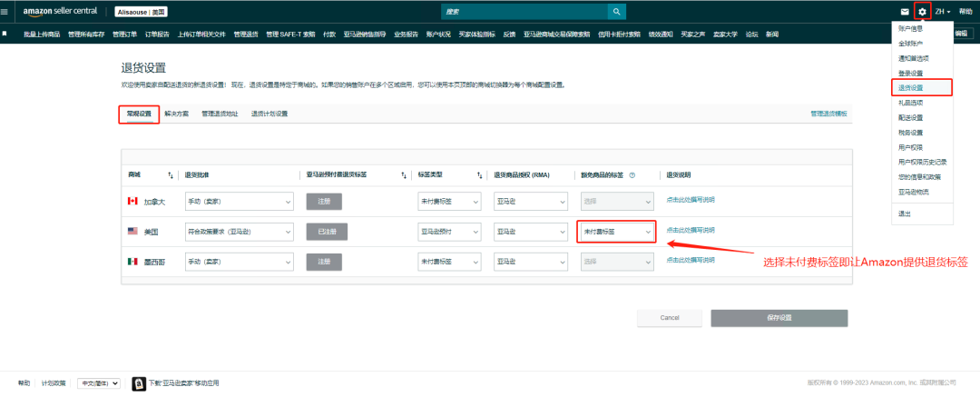
Task: Click the footer 计划政策 link
Action: pos(54,383)
